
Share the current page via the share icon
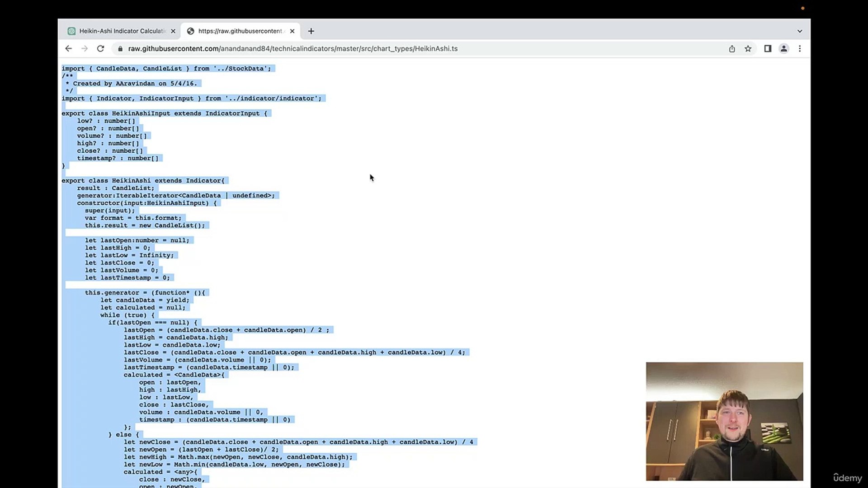click(732, 48)
